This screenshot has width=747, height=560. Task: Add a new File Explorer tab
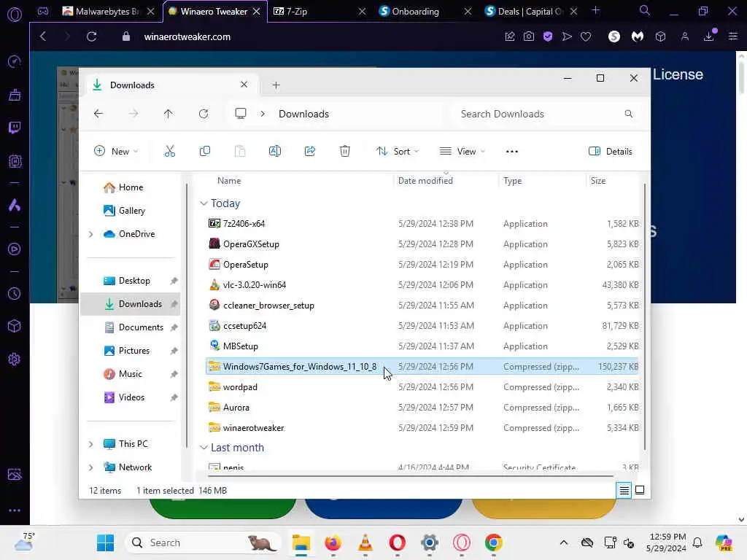tap(276, 85)
